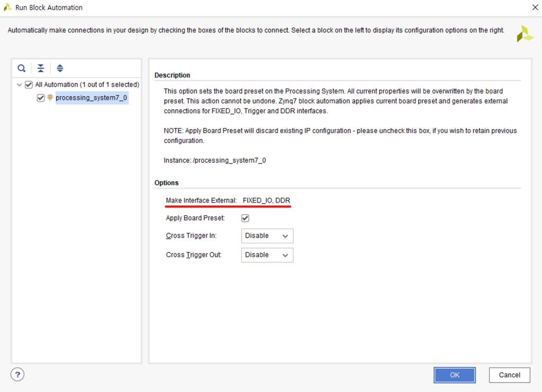The width and height of the screenshot is (542, 392).
Task: Open the Cross Trigger Out dropdown
Action: (267, 255)
